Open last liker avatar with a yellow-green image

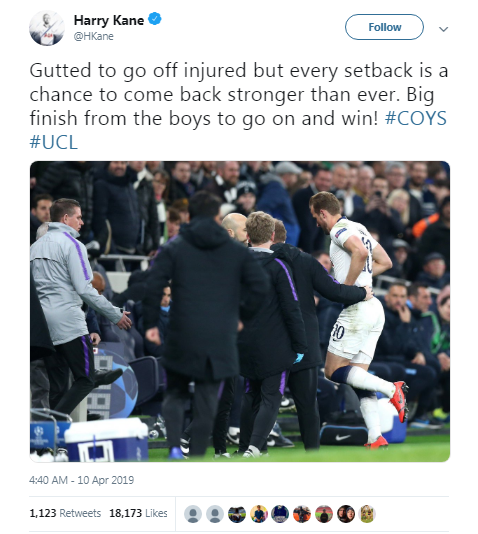[367, 514]
